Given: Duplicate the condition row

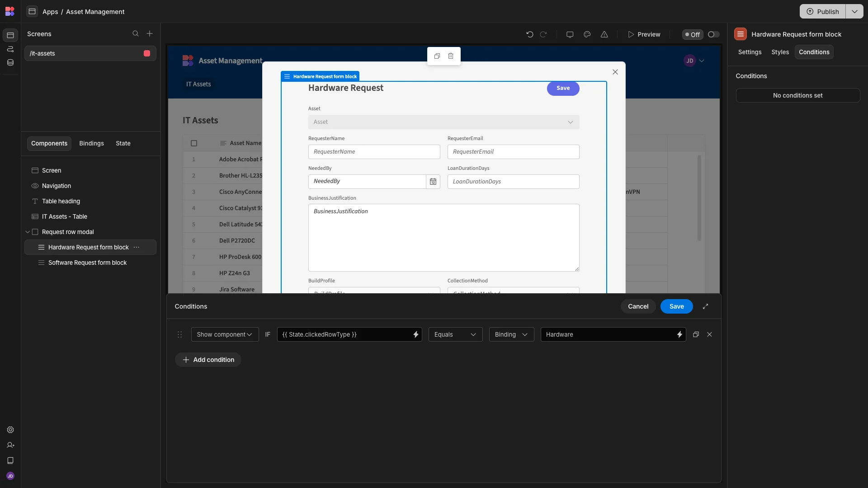Looking at the screenshot, I should coord(696,334).
